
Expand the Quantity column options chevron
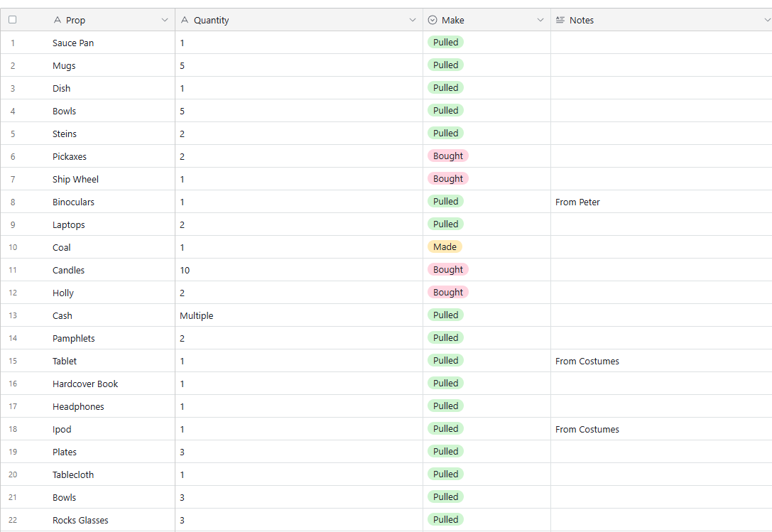(x=413, y=21)
